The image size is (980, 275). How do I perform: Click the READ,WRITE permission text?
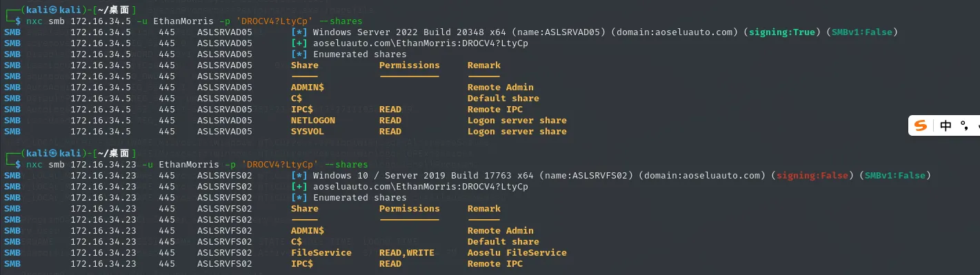[407, 253]
